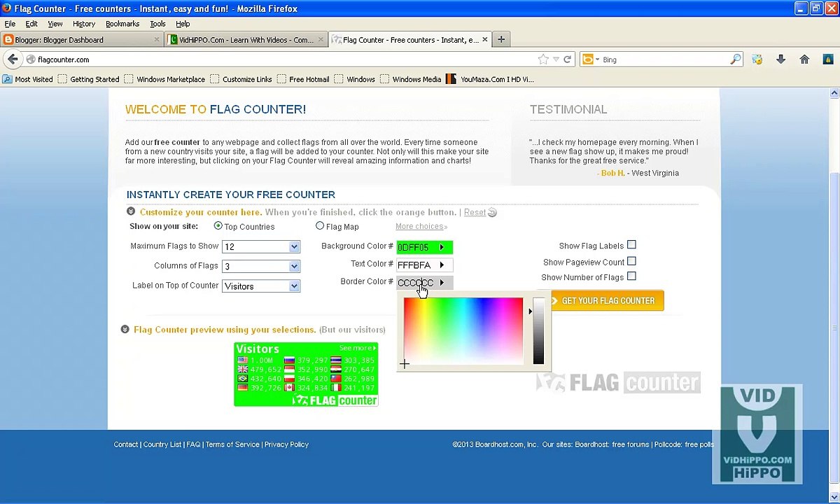Open the FAQ footer link

193,444
